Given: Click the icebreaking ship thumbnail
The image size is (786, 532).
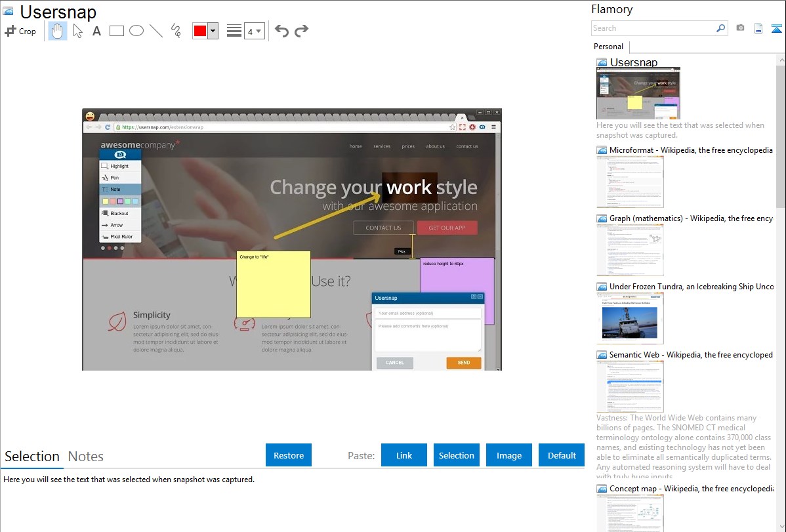Looking at the screenshot, I should [x=630, y=318].
